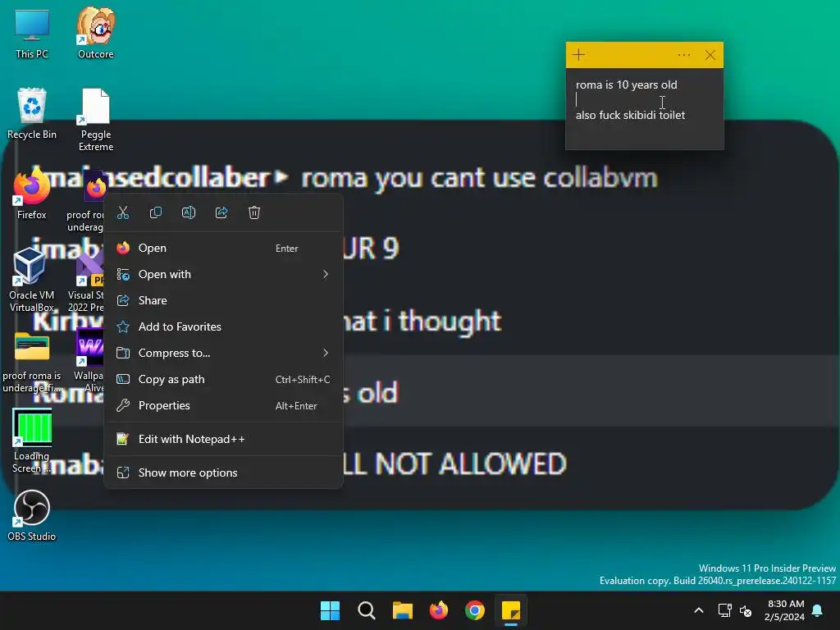
Task: Open taskbar Search
Action: [x=367, y=610]
